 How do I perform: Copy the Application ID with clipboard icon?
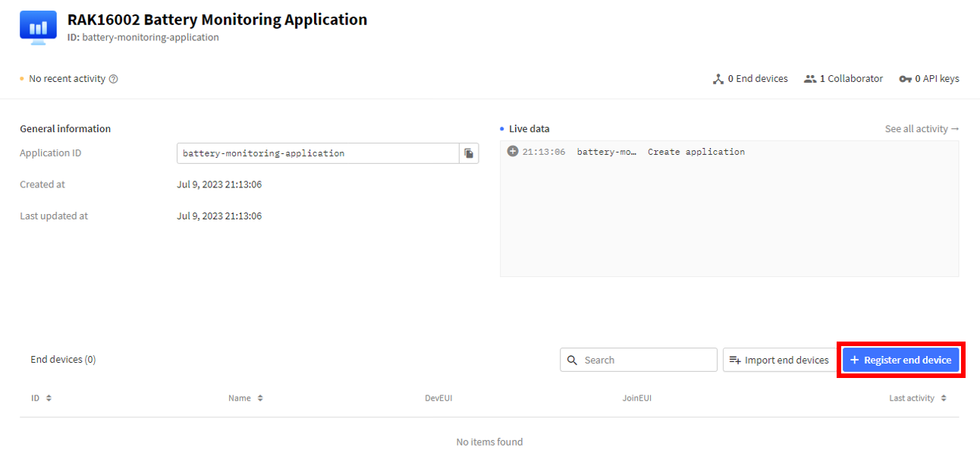(469, 153)
